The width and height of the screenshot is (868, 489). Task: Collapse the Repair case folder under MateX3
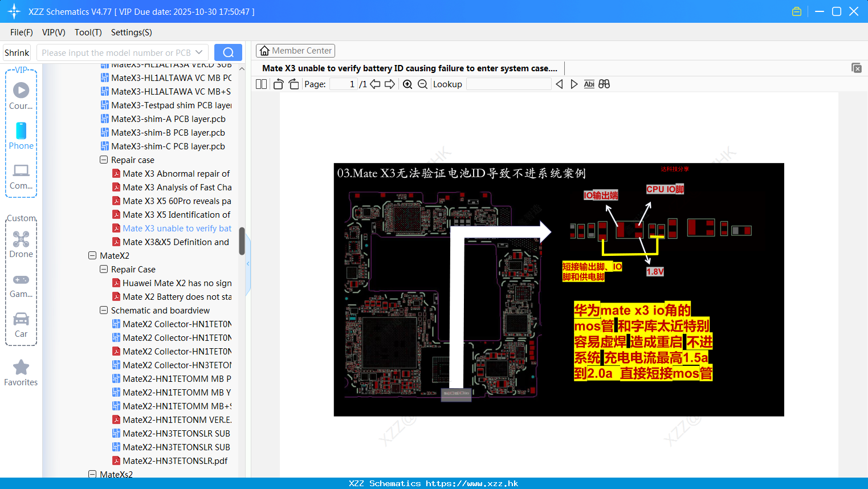(x=104, y=160)
